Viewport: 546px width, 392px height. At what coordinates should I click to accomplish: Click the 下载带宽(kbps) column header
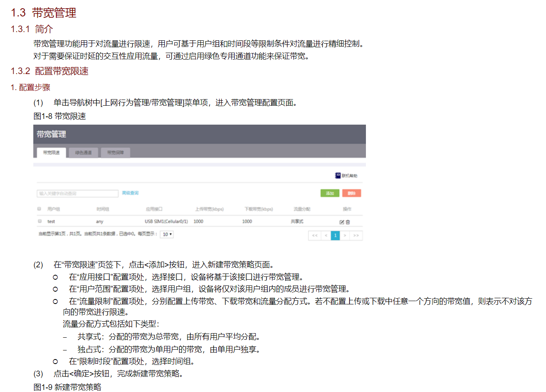tap(259, 209)
